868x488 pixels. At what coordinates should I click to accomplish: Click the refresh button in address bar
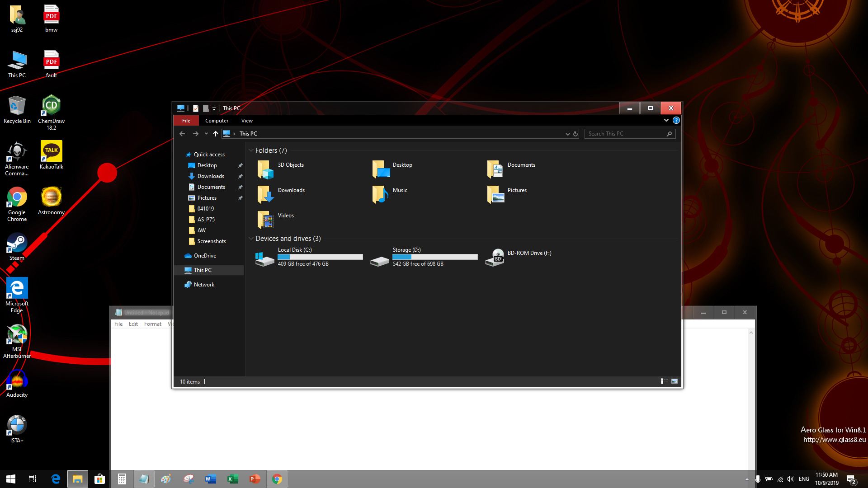click(x=576, y=134)
